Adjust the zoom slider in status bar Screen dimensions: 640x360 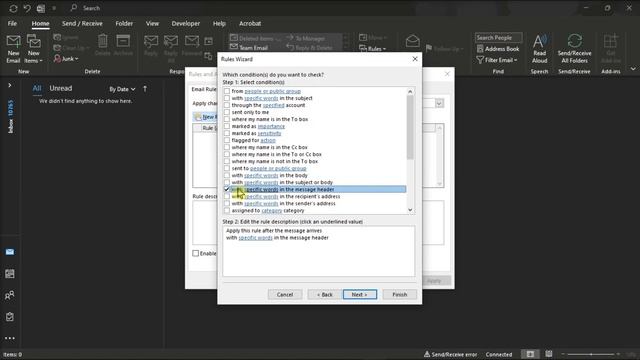click(x=591, y=354)
